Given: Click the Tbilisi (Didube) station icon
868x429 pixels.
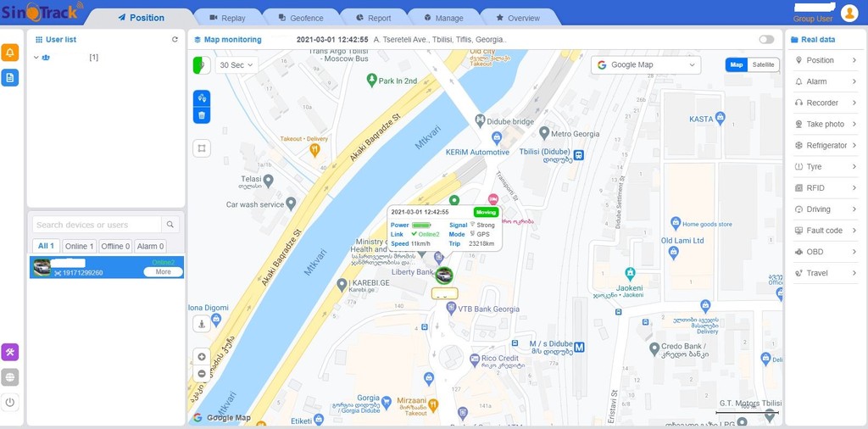Looking at the screenshot, I should tap(578, 155).
